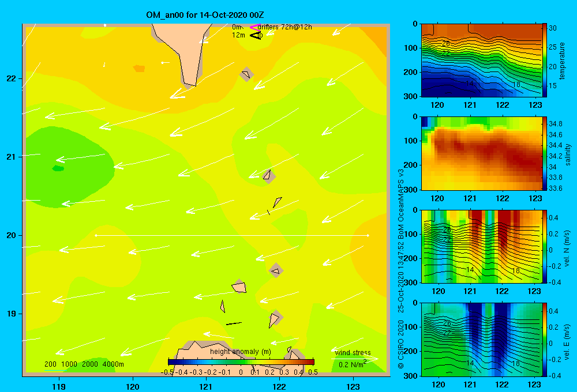The image size is (577, 392).
Task: Open the eastward velocity cross-section panel
Action: tap(481, 340)
